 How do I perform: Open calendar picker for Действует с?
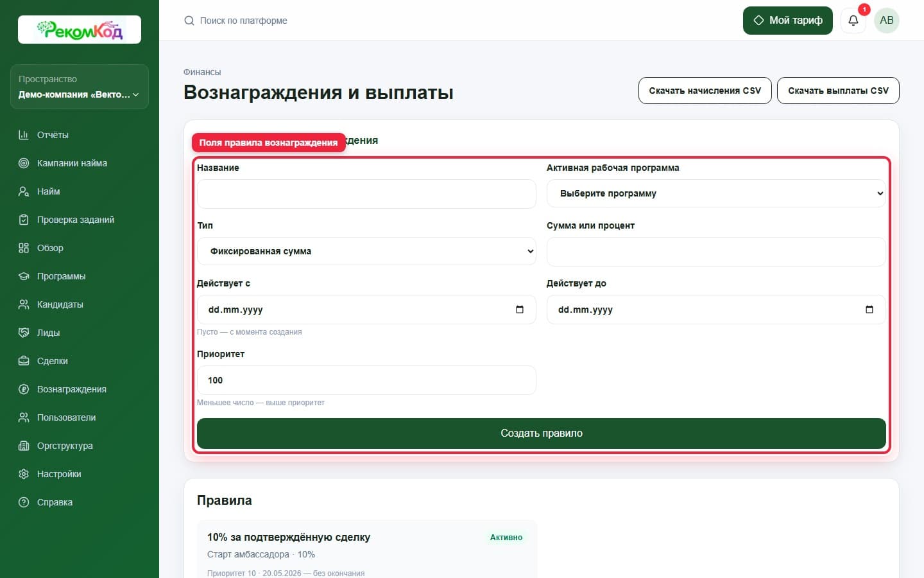pos(520,310)
